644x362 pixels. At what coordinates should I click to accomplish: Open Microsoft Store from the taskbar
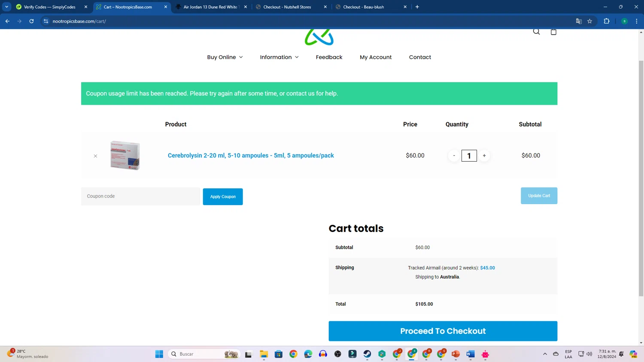279,354
